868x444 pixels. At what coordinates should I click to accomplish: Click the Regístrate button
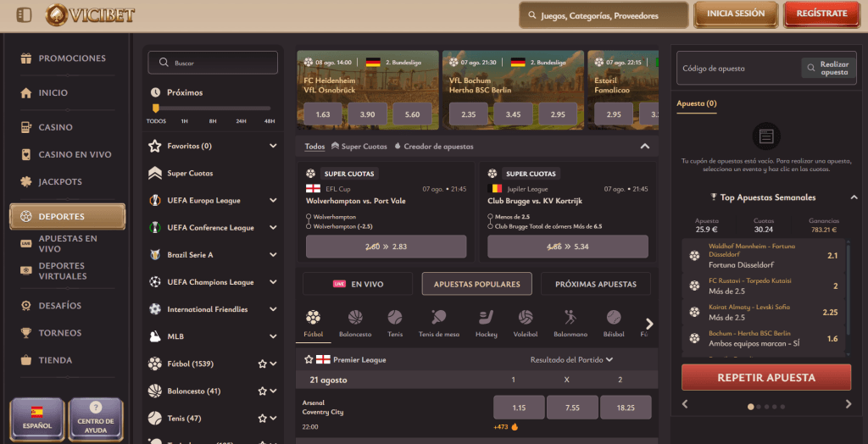click(x=821, y=14)
